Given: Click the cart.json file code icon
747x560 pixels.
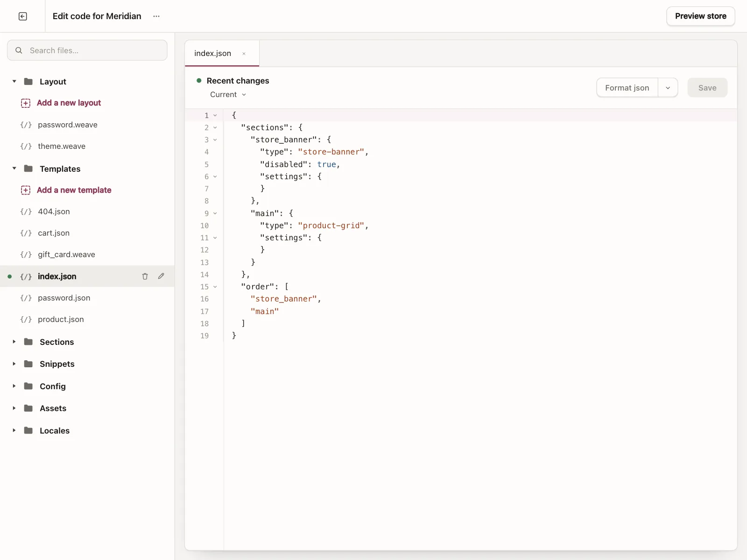Looking at the screenshot, I should (x=26, y=233).
